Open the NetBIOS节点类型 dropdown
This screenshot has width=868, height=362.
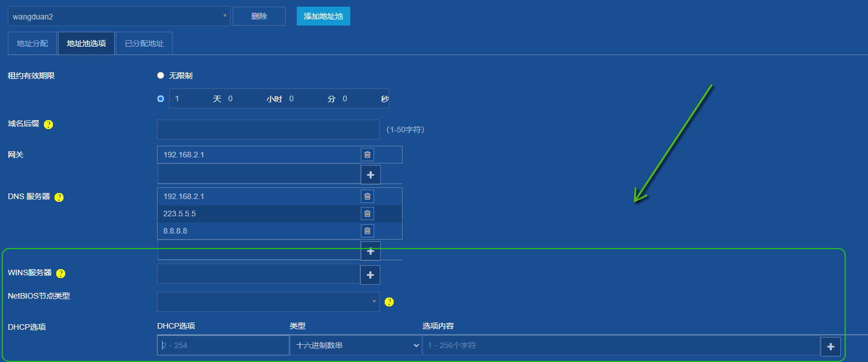coord(268,302)
